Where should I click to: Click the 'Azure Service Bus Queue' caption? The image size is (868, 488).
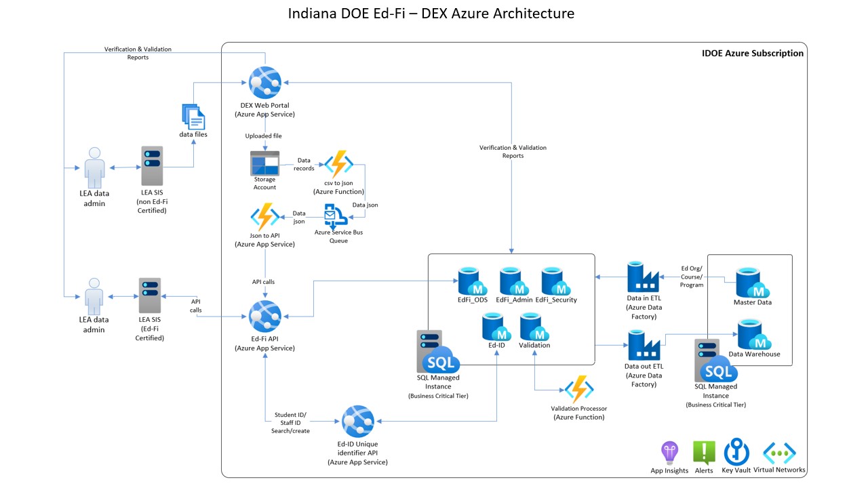coord(340,235)
